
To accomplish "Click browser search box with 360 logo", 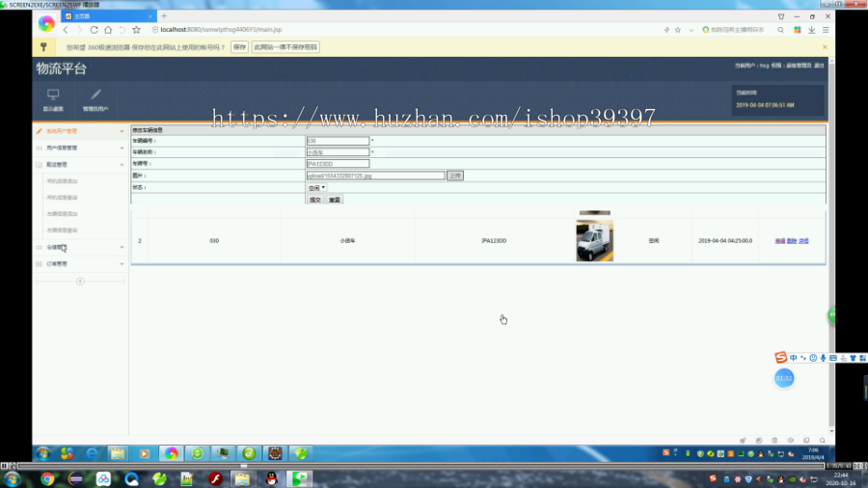I will 736,30.
